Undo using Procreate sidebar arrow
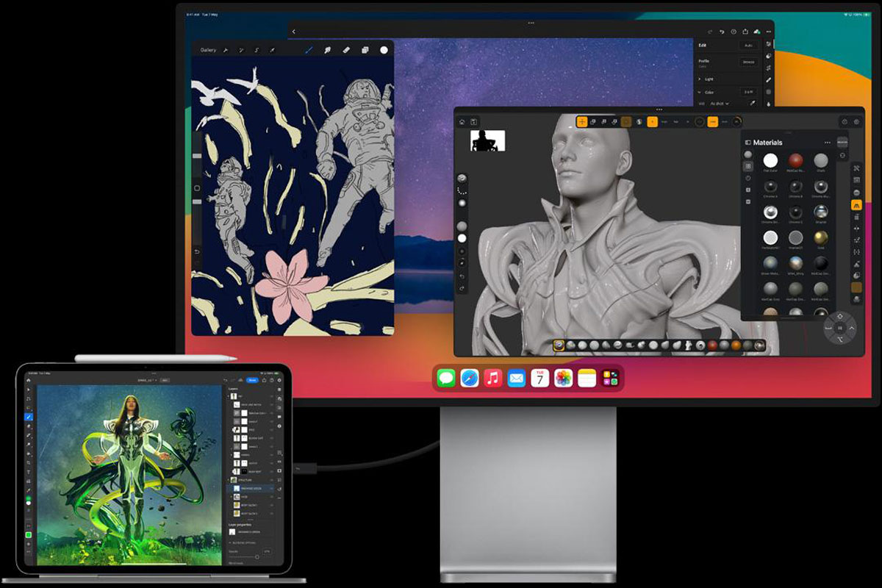Viewport: 882px width, 588px height. (x=197, y=252)
